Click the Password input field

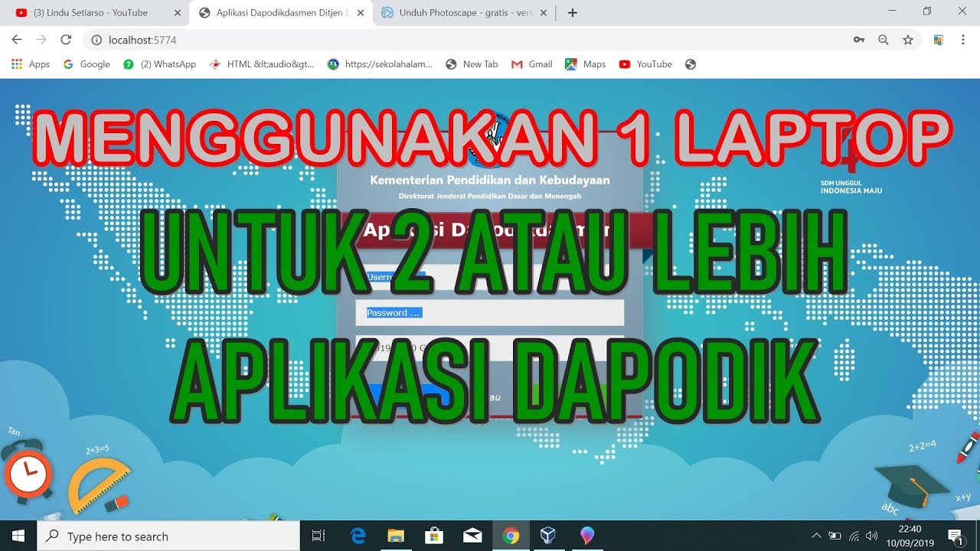point(490,312)
